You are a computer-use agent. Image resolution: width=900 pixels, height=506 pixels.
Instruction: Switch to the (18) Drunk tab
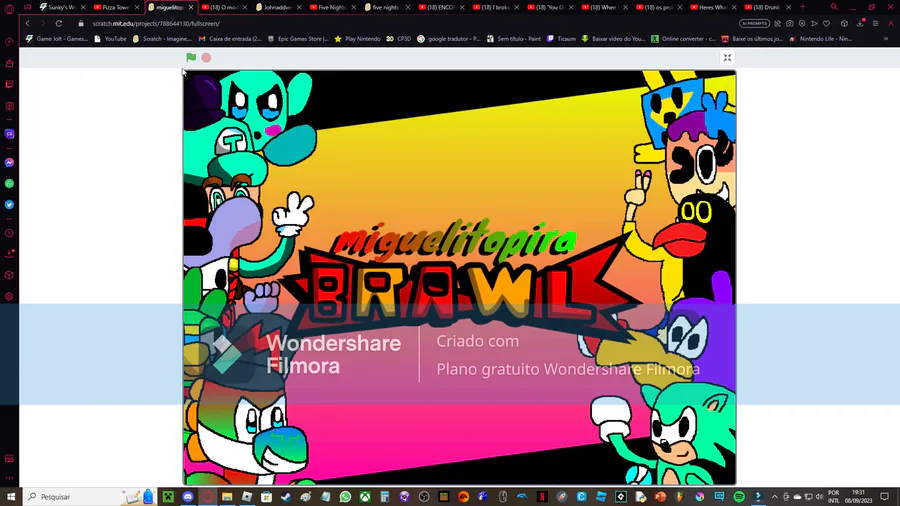coord(767,7)
